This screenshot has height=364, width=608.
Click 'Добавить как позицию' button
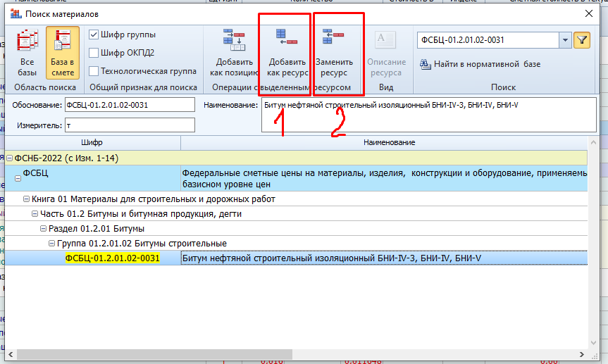click(234, 53)
